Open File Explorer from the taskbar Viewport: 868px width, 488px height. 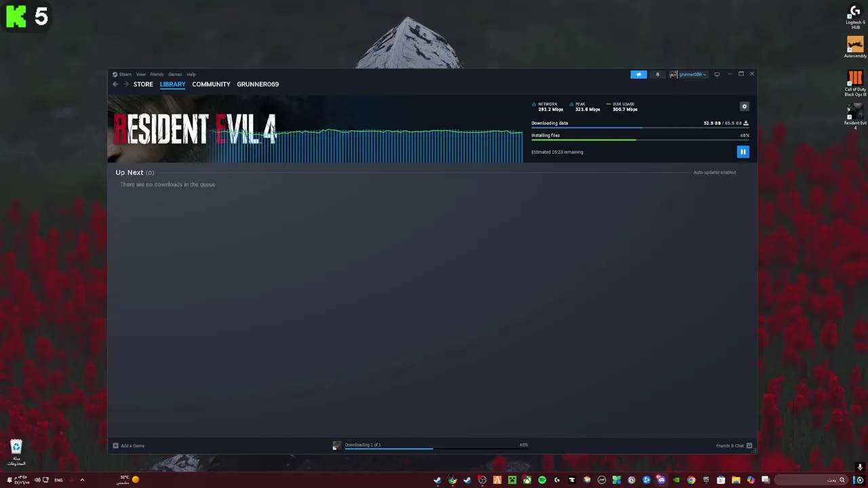(x=736, y=480)
